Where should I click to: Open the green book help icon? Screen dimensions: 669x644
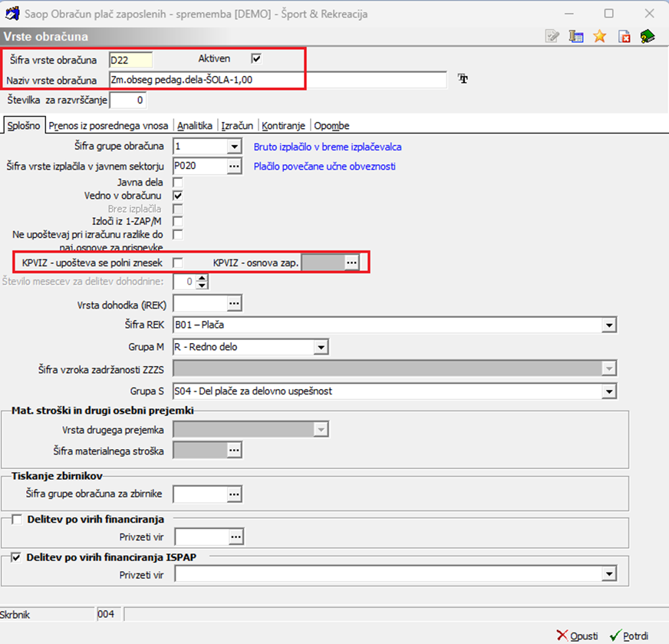point(648,36)
